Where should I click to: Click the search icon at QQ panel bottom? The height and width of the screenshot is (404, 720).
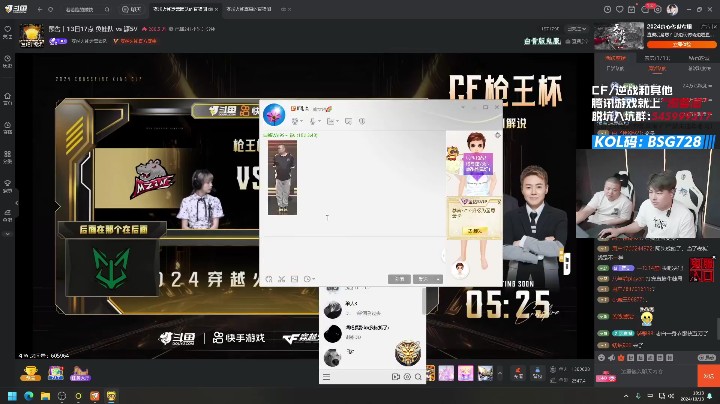418,377
